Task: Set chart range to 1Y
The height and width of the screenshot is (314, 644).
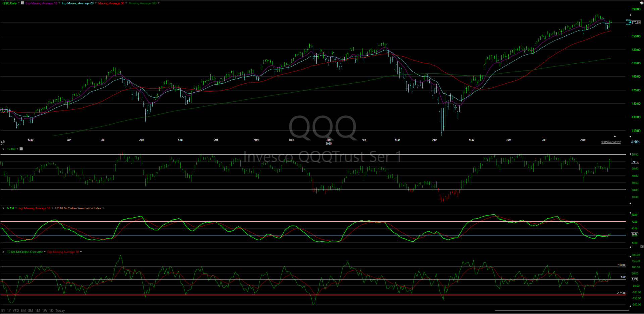Action: tap(9, 311)
